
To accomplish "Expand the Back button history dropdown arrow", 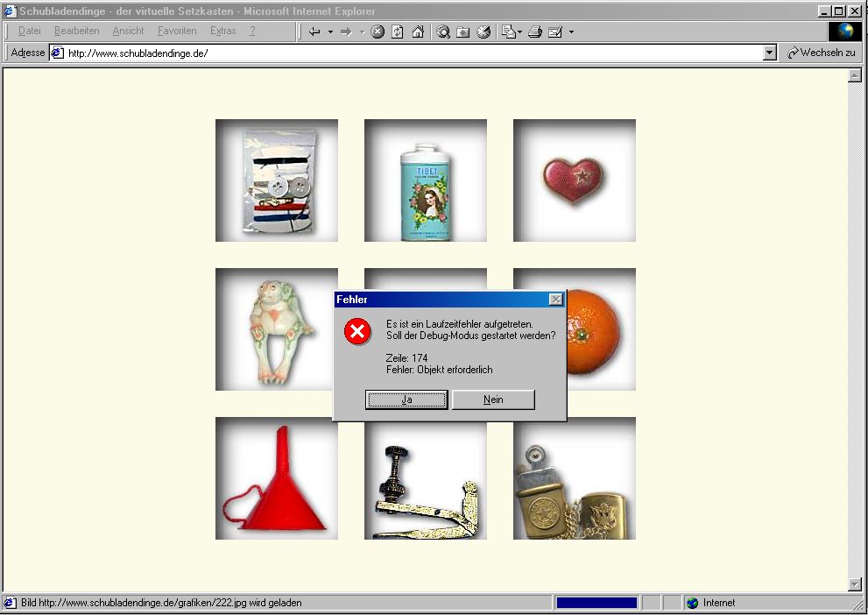I will coord(330,32).
